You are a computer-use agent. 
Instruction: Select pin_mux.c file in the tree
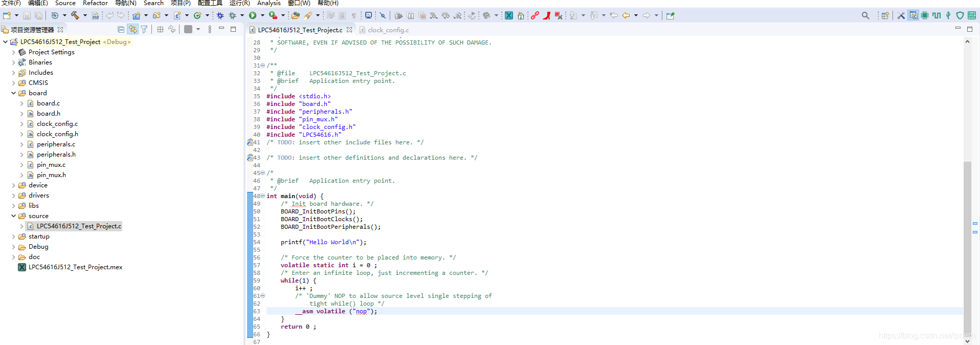(x=51, y=165)
